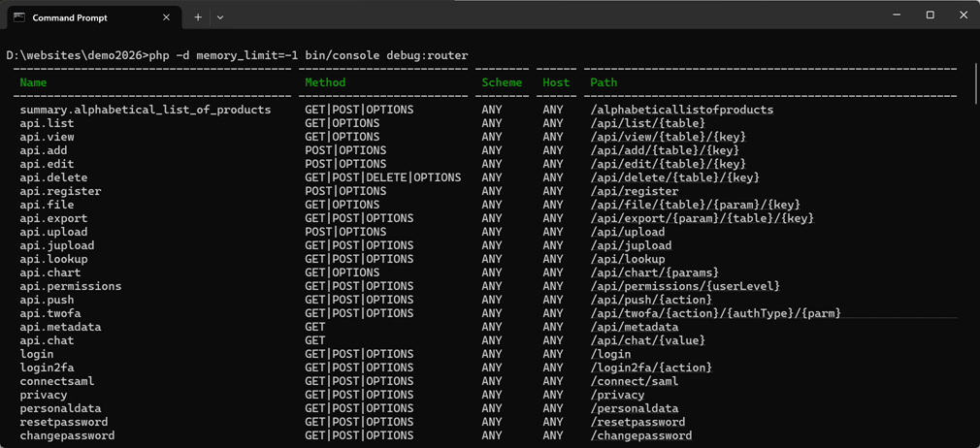Click route name personaldata
Screen dimensions: 980x448
[60, 408]
